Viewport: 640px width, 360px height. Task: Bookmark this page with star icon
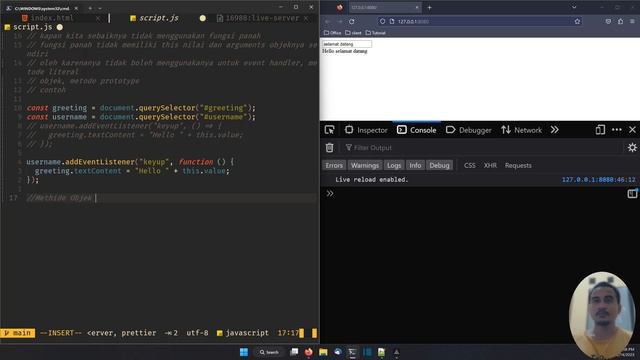tap(577, 21)
